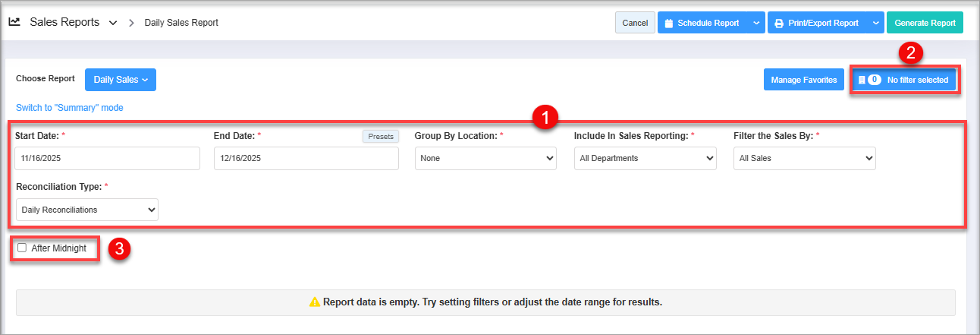Click the calendar icon on Schedule Report
Screen dimensions: 980x335
(668, 24)
